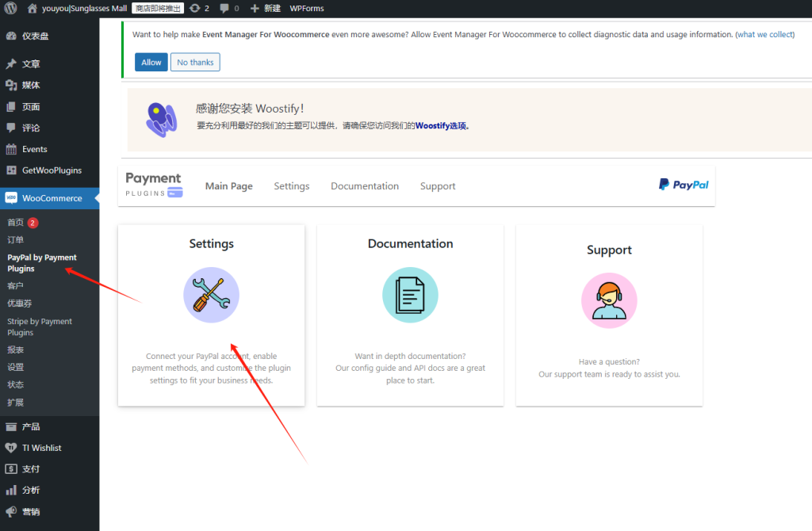Switch to the Documentation tab
Viewport: 812px width, 531px height.
(x=364, y=185)
